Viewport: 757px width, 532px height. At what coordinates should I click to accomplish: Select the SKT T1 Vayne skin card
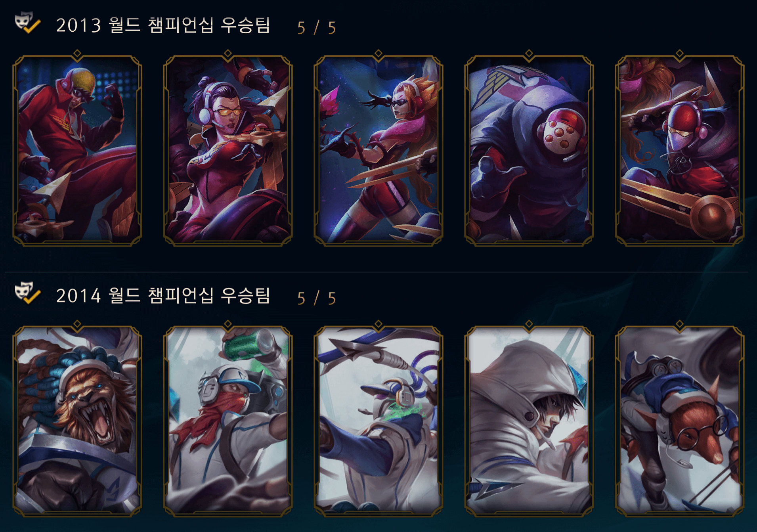[228, 150]
